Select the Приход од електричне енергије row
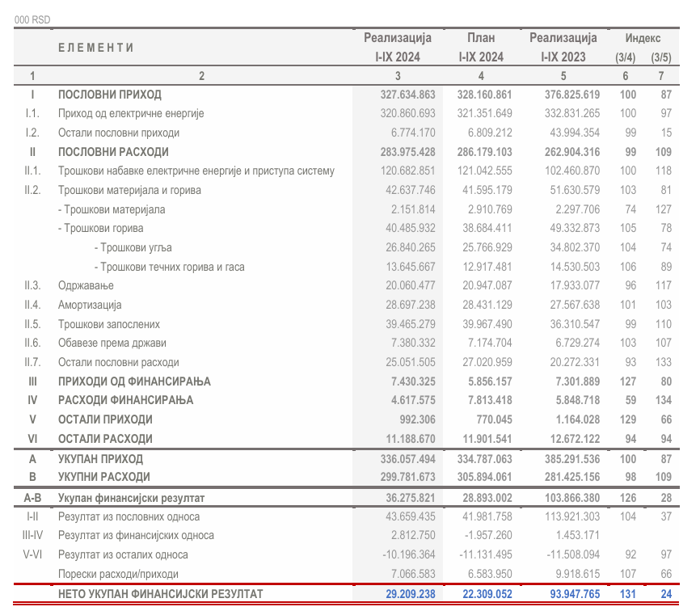Image resolution: width=700 pixels, height=611 pixels. (x=129, y=113)
